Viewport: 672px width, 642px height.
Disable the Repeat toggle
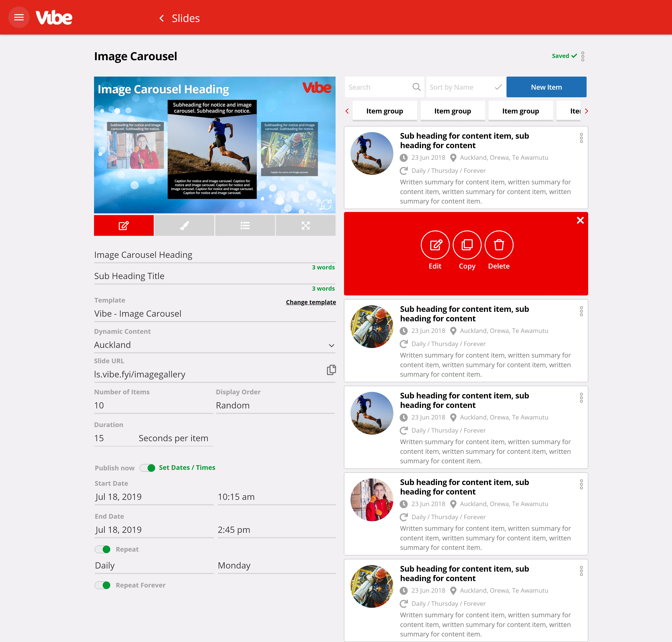[103, 549]
